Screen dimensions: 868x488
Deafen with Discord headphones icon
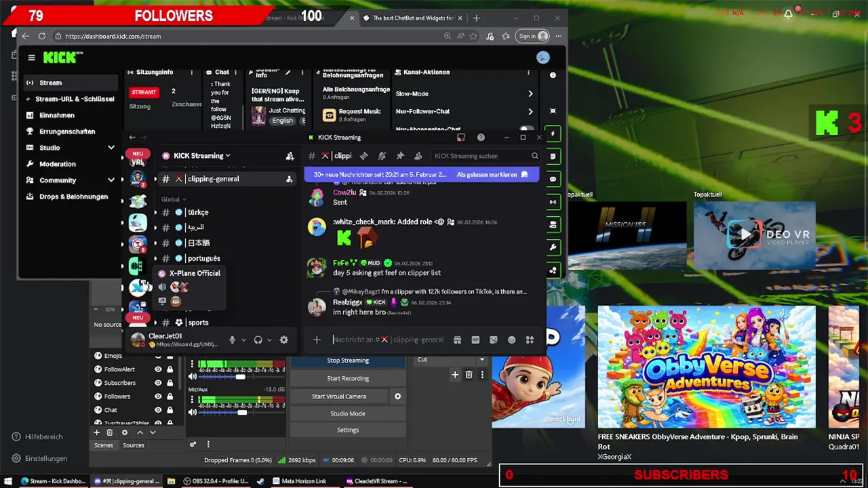click(x=258, y=340)
